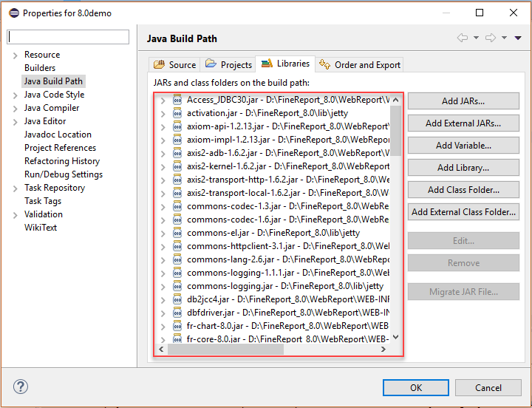Click the jar icon of axis2-kernel-1.6.2.jar
The image size is (532, 408).
[x=177, y=166]
